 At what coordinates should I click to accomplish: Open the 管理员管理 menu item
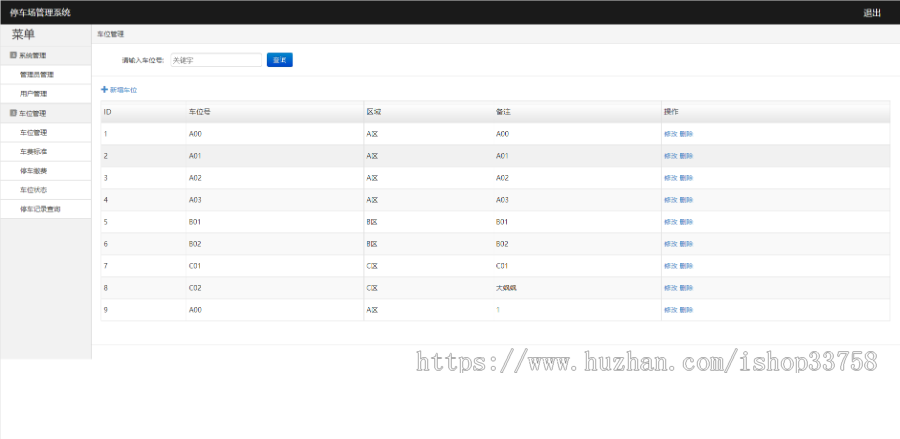coord(45,75)
